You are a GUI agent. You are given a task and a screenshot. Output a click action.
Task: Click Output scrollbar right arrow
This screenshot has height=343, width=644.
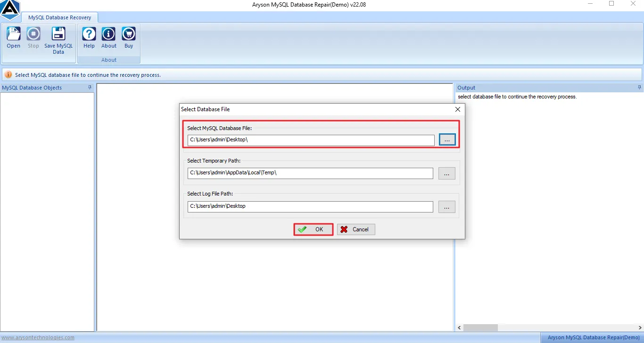tap(640, 327)
